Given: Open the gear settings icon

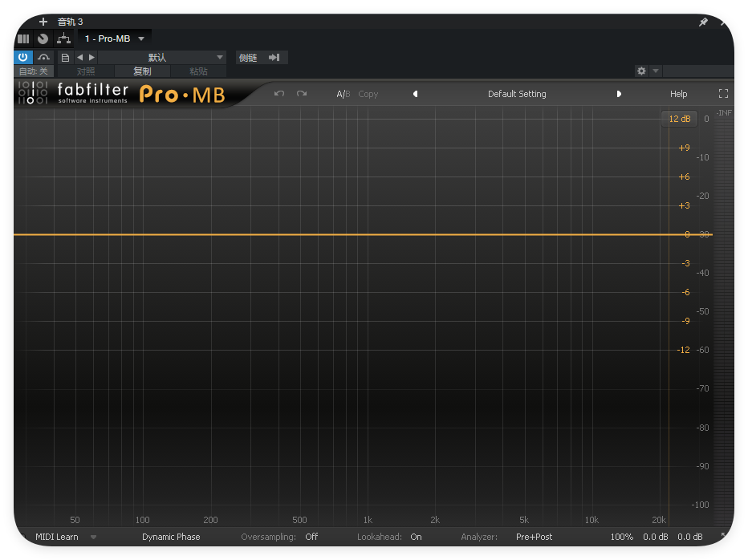Looking at the screenshot, I should [641, 71].
